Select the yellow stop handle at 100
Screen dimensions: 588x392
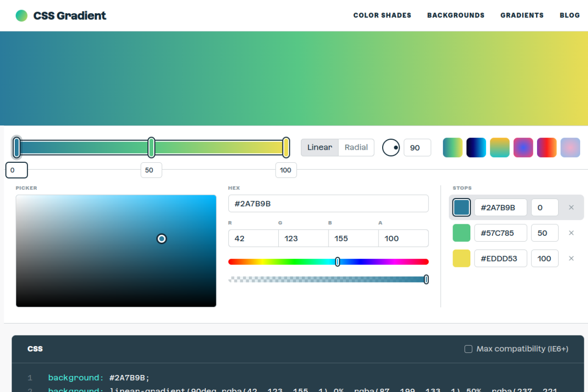click(286, 148)
